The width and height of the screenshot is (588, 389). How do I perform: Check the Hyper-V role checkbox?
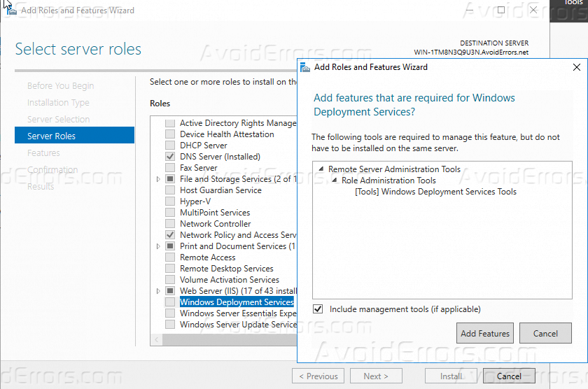coord(170,201)
